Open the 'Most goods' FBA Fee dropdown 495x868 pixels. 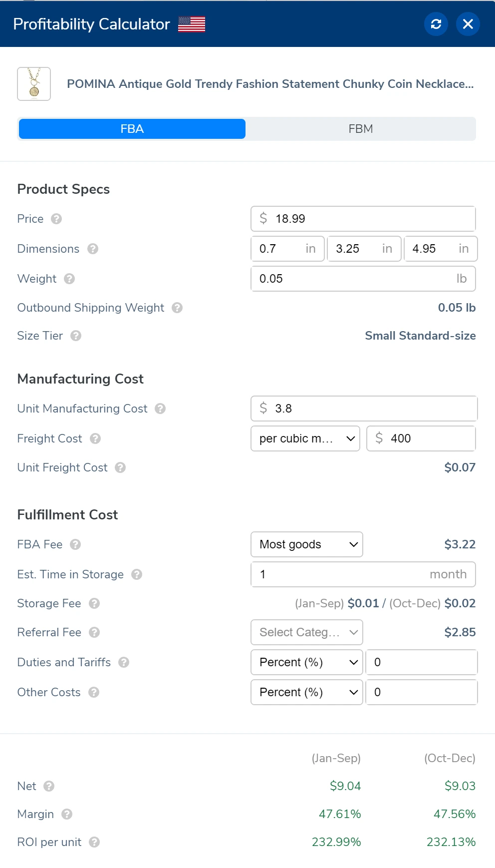[x=306, y=544]
